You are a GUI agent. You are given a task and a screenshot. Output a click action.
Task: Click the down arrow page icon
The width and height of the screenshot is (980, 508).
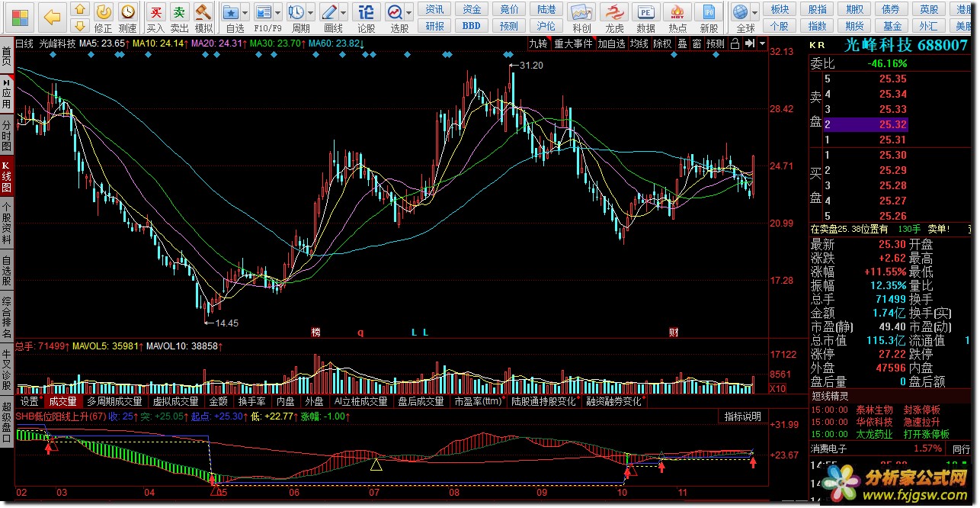pyautogui.click(x=79, y=27)
